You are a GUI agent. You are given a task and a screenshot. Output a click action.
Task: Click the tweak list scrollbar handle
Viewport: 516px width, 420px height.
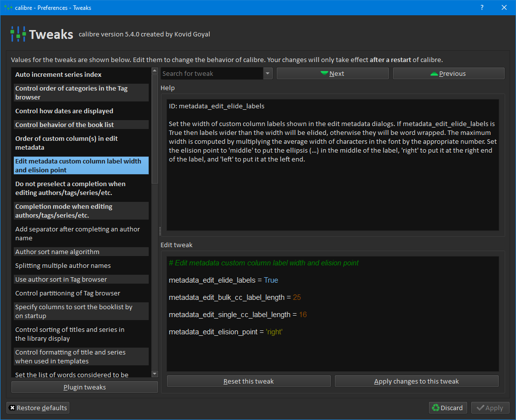tap(155, 129)
